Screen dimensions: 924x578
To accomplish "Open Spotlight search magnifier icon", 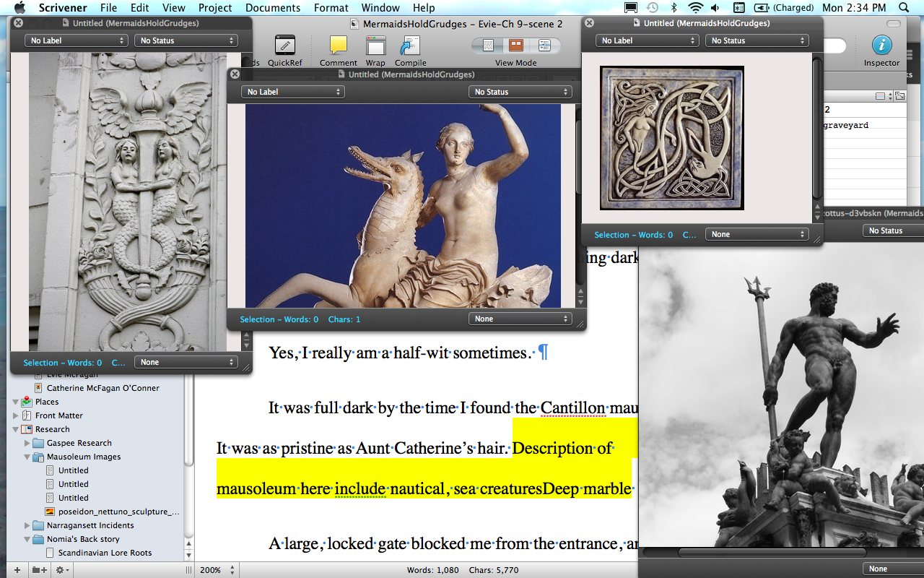I will (x=905, y=8).
